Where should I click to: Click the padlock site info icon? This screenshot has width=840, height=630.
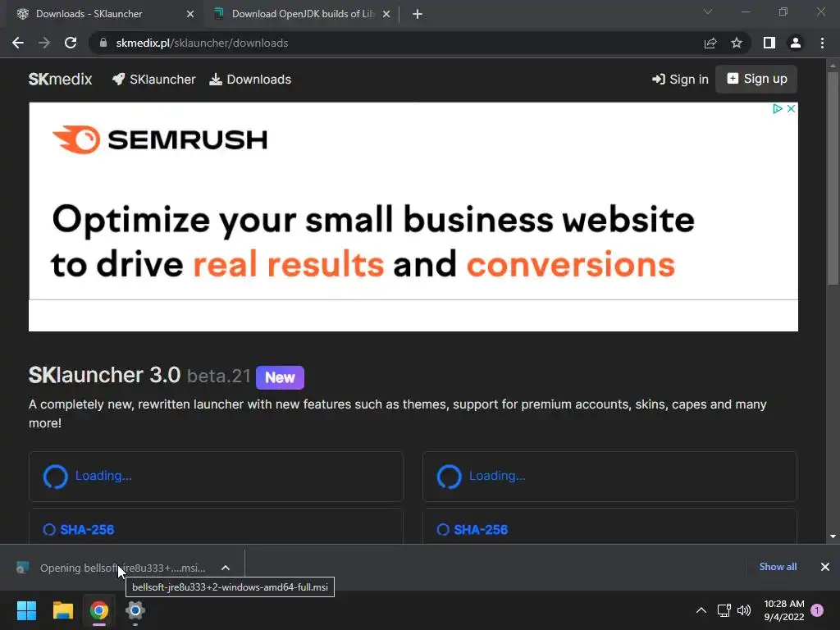[x=103, y=43]
